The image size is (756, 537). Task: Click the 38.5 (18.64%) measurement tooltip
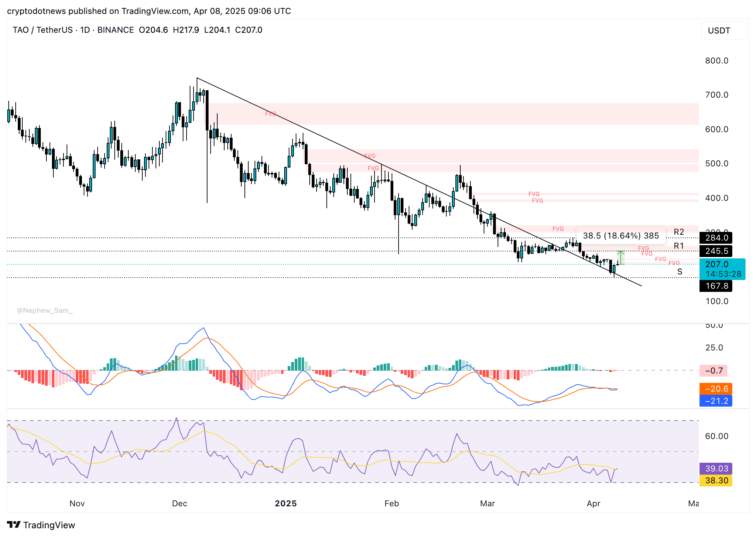click(x=621, y=236)
